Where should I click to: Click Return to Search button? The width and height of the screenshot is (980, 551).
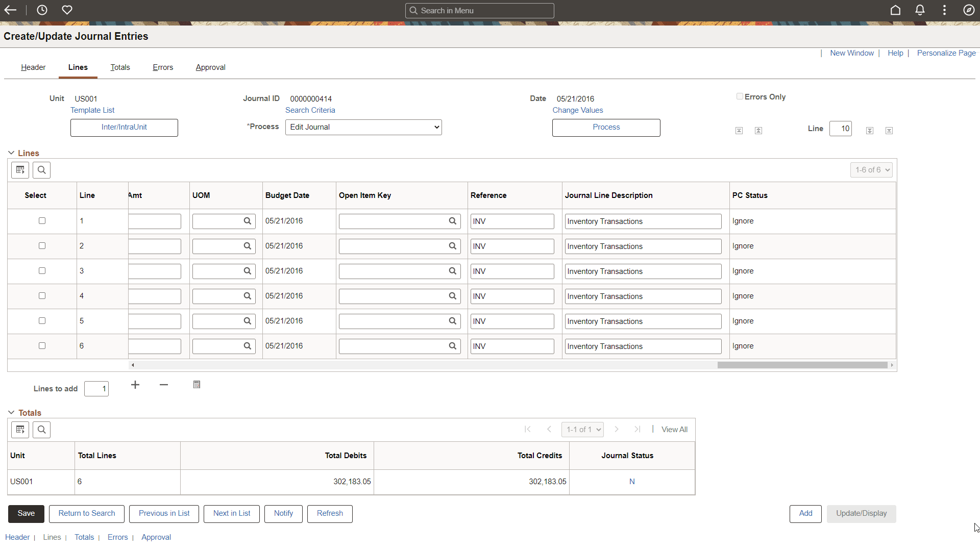[87, 514]
